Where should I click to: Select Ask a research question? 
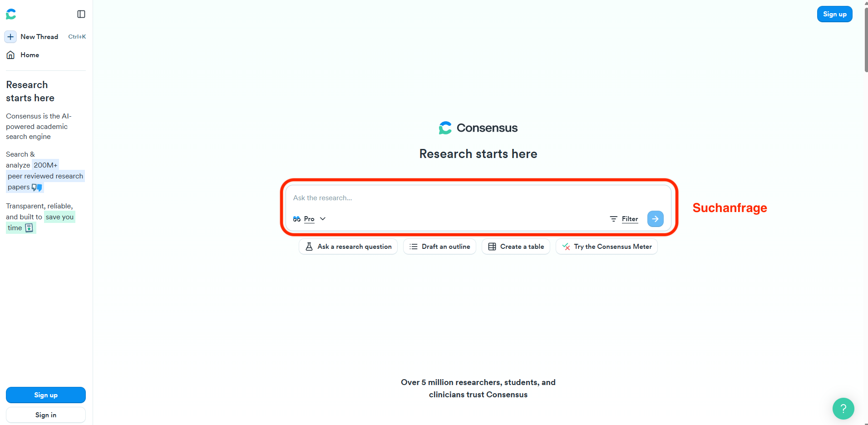(x=348, y=247)
